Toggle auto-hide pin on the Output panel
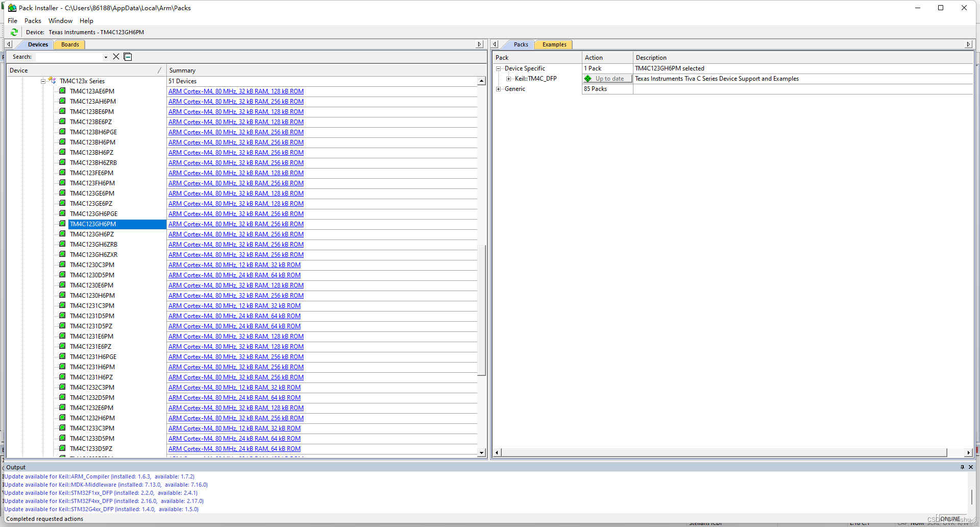The width and height of the screenshot is (980, 527). pyautogui.click(x=962, y=467)
